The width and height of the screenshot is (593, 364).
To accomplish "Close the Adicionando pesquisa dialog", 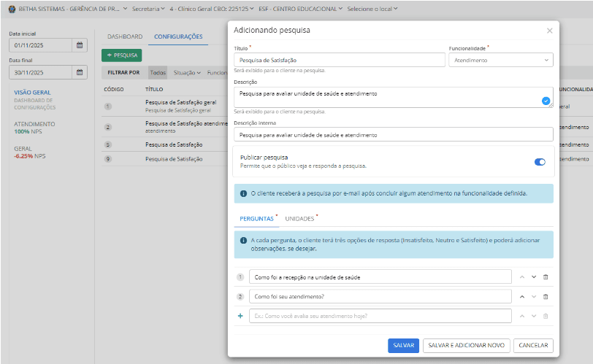I will [x=549, y=31].
